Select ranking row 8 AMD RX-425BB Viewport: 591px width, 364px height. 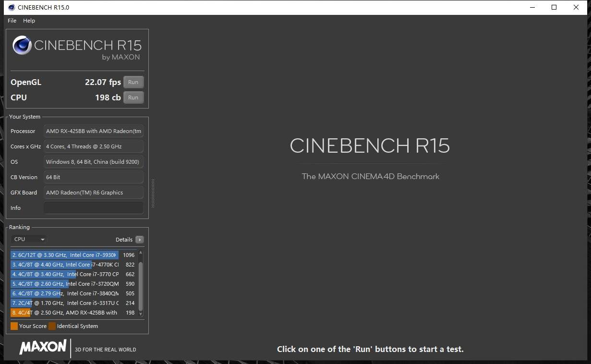coord(73,313)
